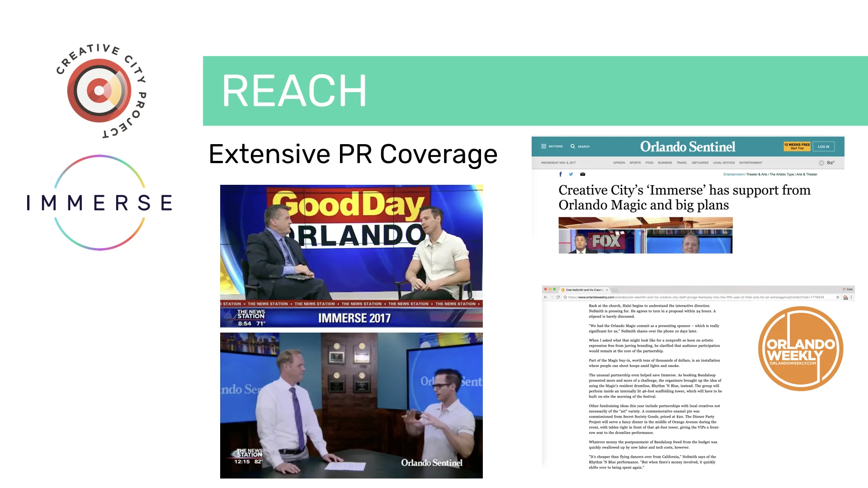Click the Log In button
868x488 pixels.
(824, 146)
